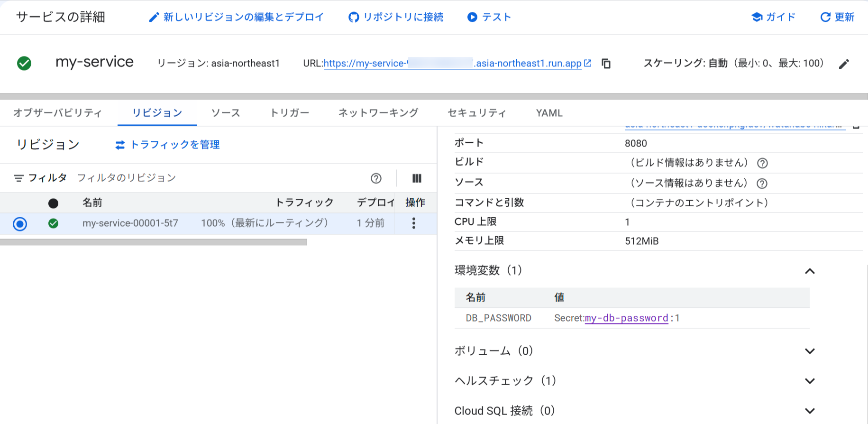
Task: Click トラフィック column header
Action: (305, 203)
